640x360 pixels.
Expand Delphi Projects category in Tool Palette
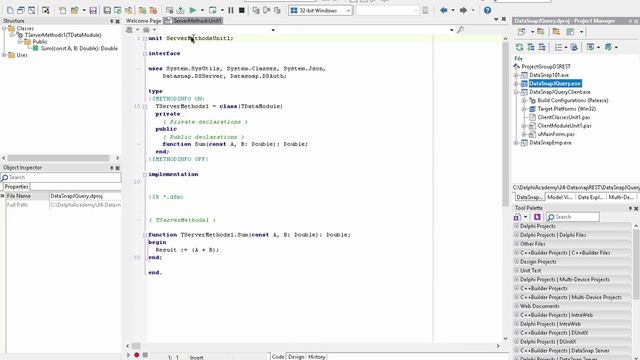pyautogui.click(x=517, y=226)
